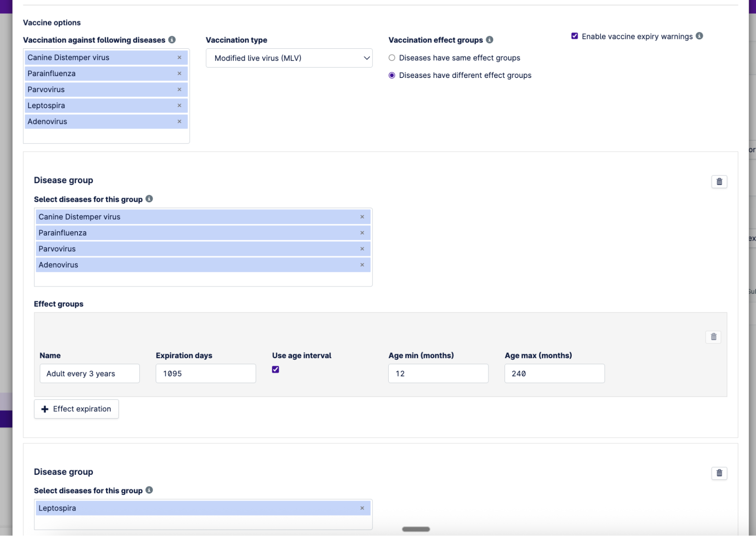This screenshot has width=756, height=536.
Task: Disable vaccine expiry warnings checkbox
Action: tap(574, 36)
